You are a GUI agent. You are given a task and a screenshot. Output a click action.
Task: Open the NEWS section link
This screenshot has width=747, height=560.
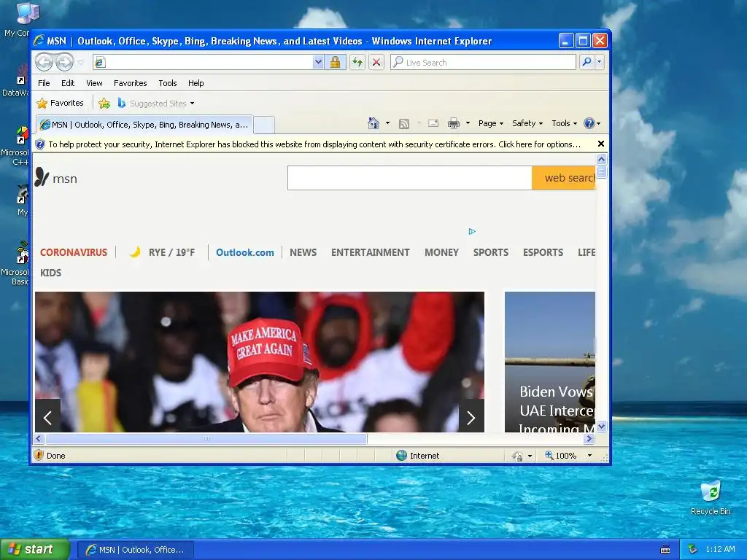tap(303, 252)
